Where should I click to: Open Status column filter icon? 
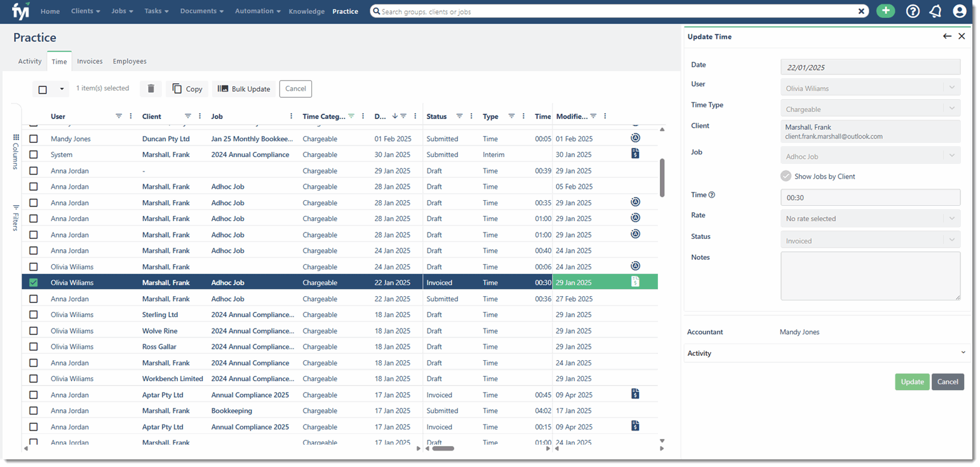pyautogui.click(x=460, y=116)
